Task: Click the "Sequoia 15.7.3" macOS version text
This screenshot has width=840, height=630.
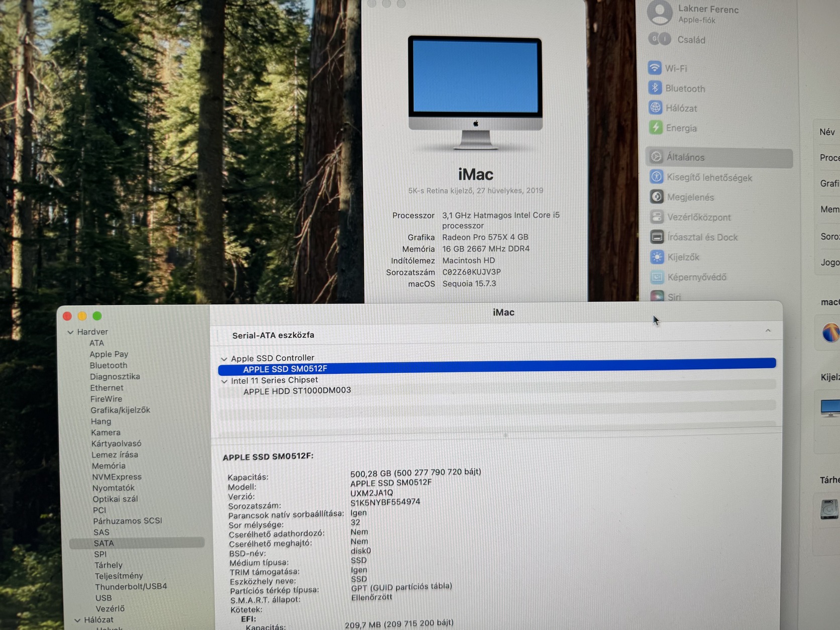Action: click(469, 283)
